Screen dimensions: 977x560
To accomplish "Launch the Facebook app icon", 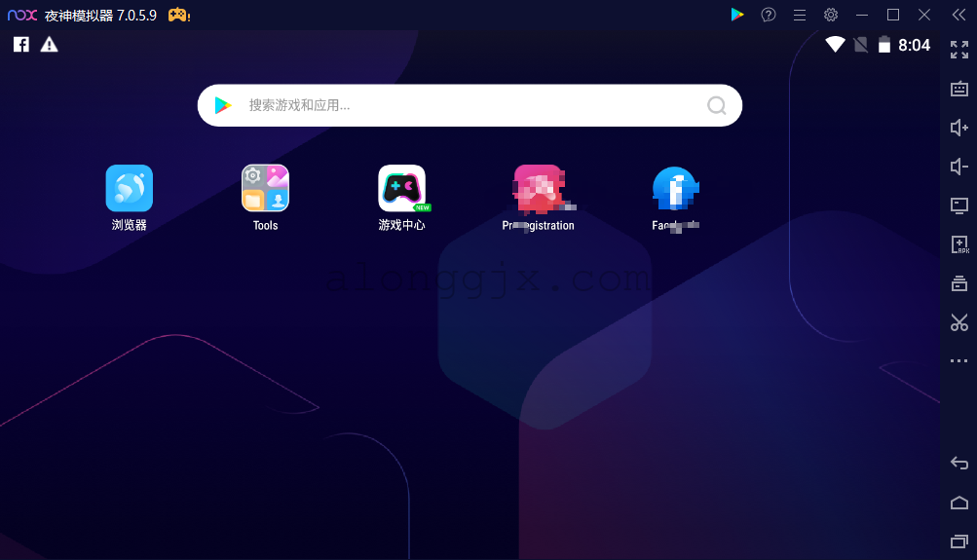I will click(675, 188).
